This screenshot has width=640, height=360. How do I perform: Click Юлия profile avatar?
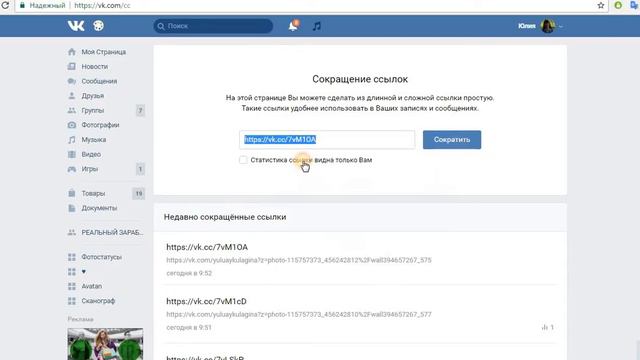click(x=548, y=26)
